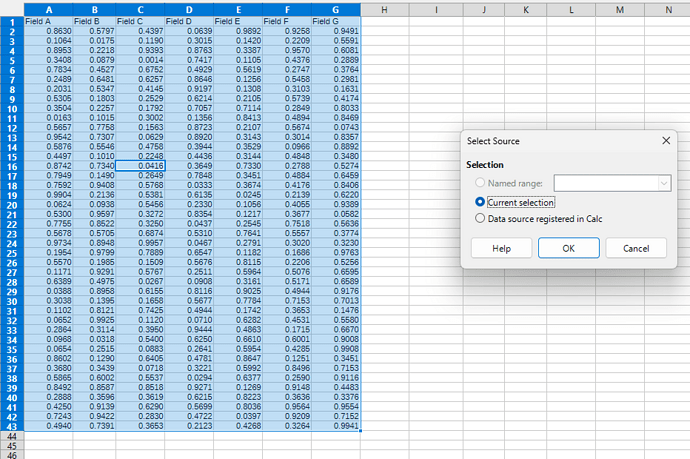
Task: Select the Current selection radio option
Action: [515, 202]
